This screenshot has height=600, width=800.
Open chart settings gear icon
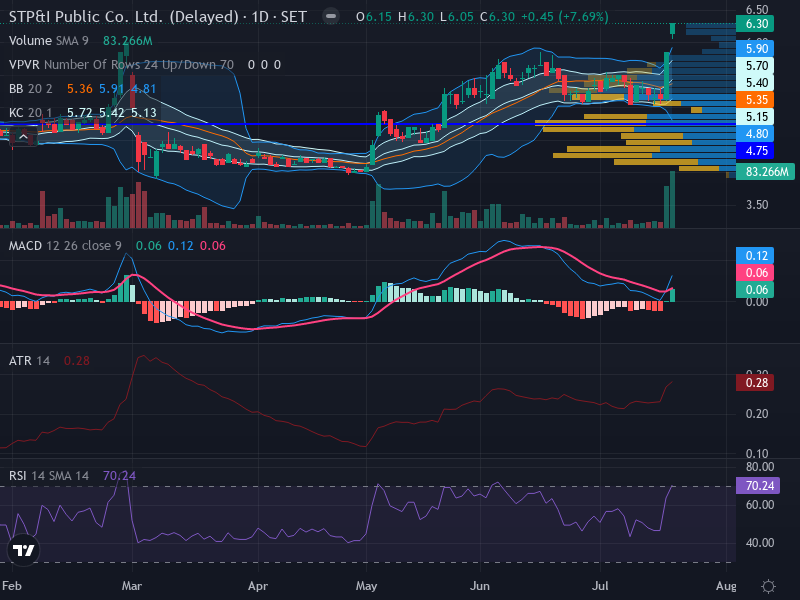point(768,586)
